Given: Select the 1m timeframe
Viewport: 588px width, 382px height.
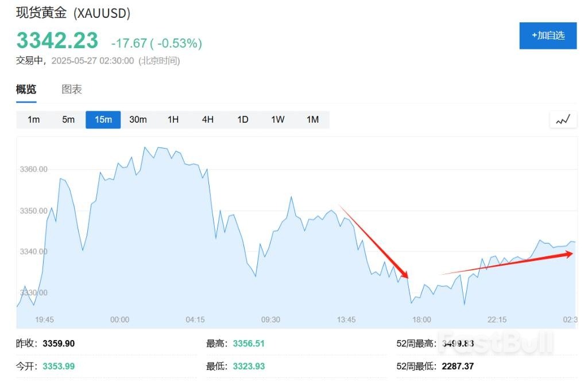Looking at the screenshot, I should (34, 120).
